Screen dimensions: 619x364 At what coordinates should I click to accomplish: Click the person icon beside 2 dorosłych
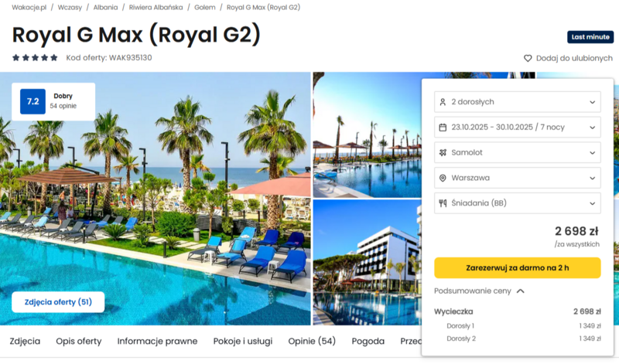point(443,102)
